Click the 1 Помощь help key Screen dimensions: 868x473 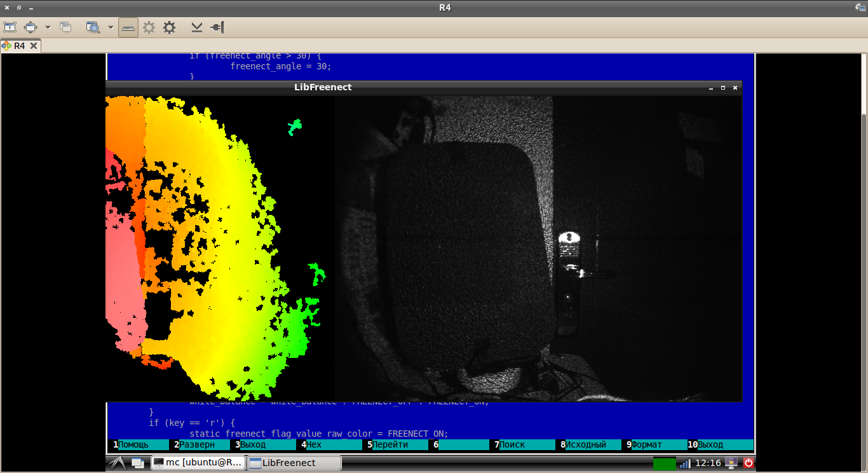pos(139,444)
